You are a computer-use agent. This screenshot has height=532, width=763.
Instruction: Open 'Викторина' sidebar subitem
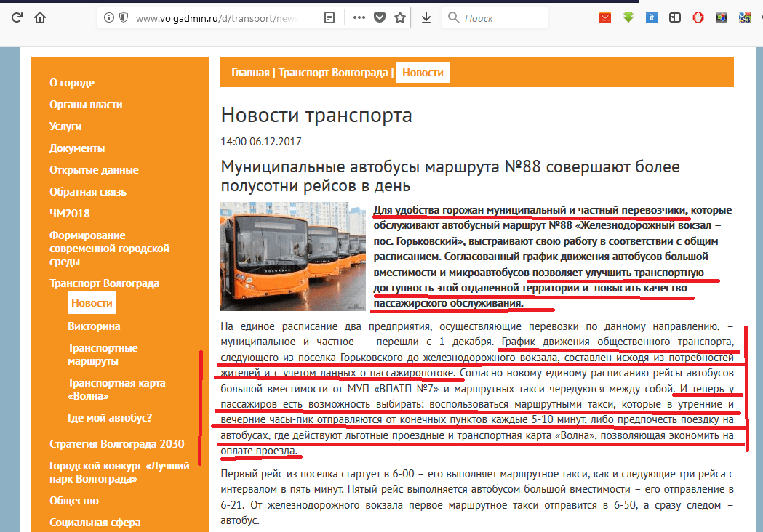click(94, 326)
